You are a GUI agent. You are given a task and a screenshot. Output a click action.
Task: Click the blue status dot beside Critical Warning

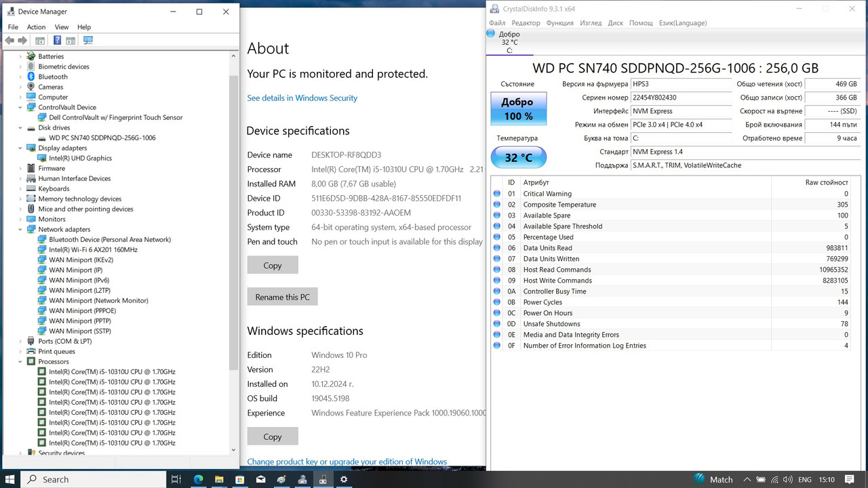[497, 194]
